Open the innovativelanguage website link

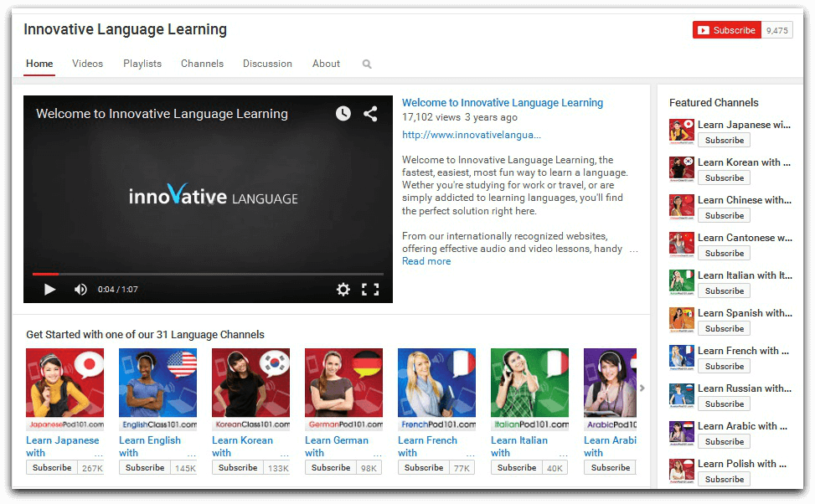click(x=472, y=135)
